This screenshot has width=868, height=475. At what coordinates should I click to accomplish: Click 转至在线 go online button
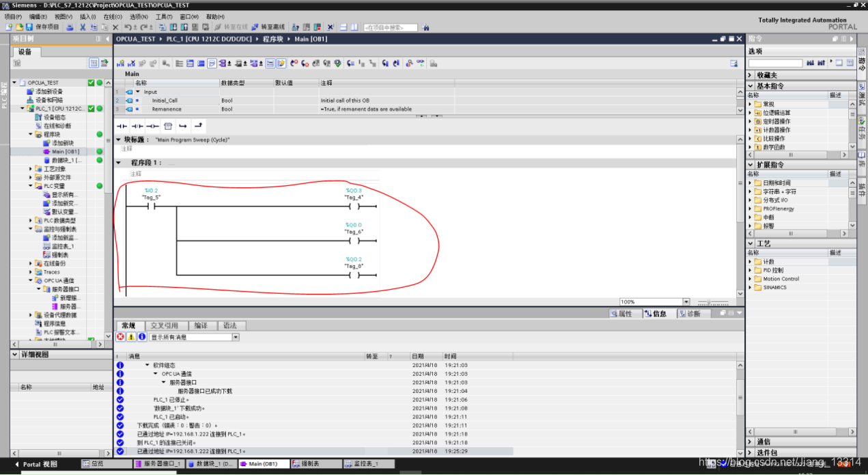pyautogui.click(x=230, y=27)
